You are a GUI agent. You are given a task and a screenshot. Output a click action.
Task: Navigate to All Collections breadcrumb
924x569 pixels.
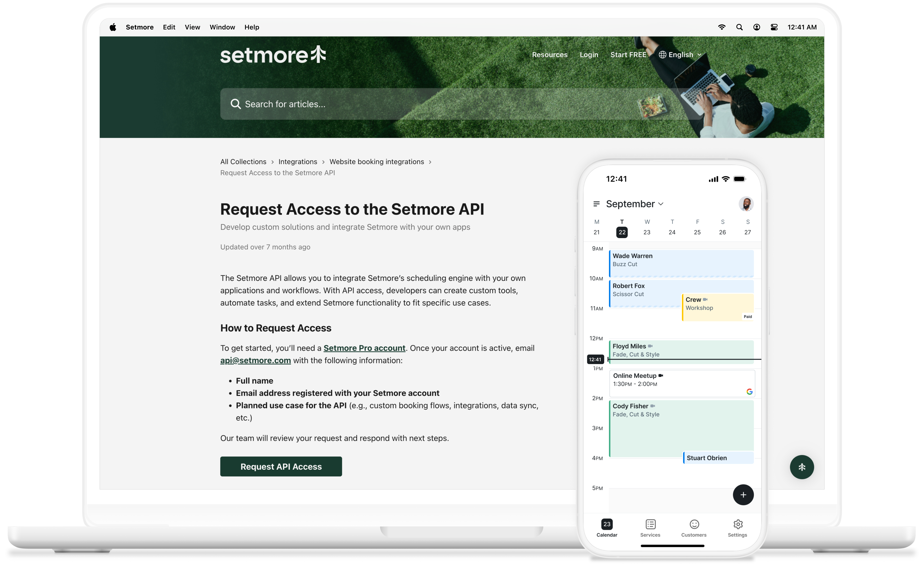pos(243,162)
